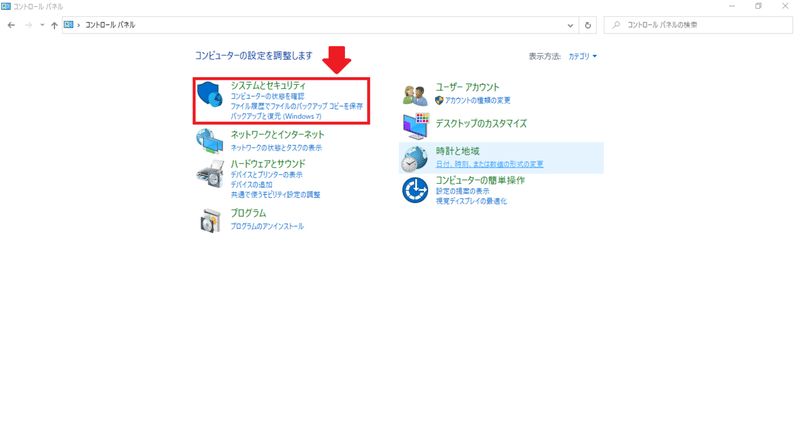Click デバイスとプリンターの表示 link
The image size is (800, 426).
[x=266, y=174]
